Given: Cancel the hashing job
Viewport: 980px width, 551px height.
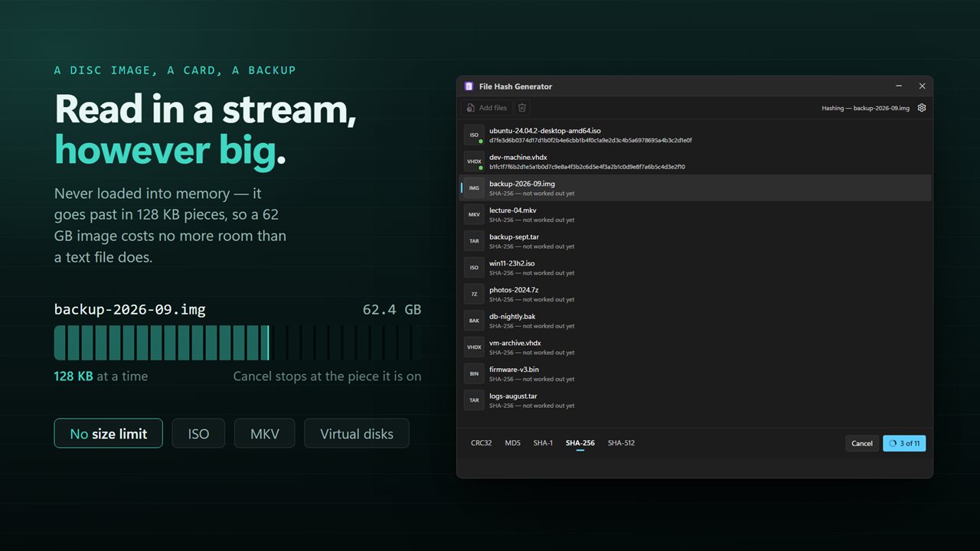Looking at the screenshot, I should click(x=862, y=443).
